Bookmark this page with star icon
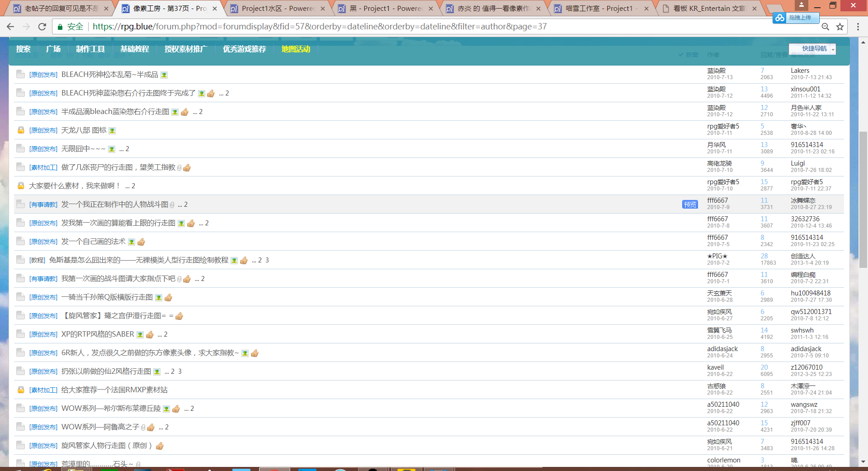The height and width of the screenshot is (471, 868). pyautogui.click(x=840, y=27)
